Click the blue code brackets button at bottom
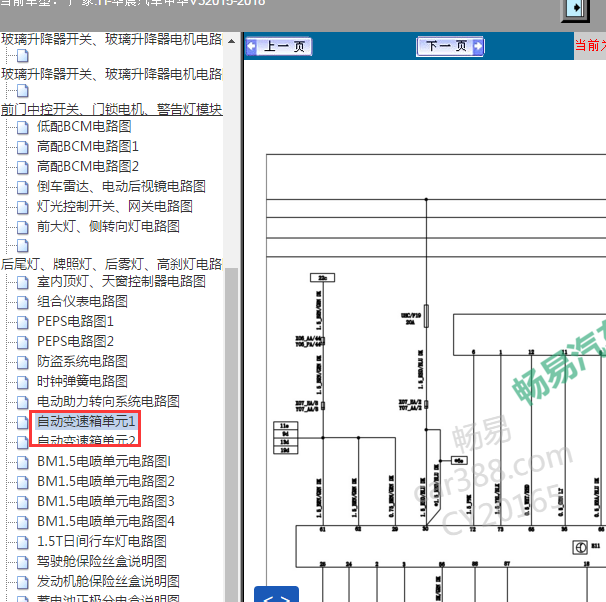 pos(276,595)
